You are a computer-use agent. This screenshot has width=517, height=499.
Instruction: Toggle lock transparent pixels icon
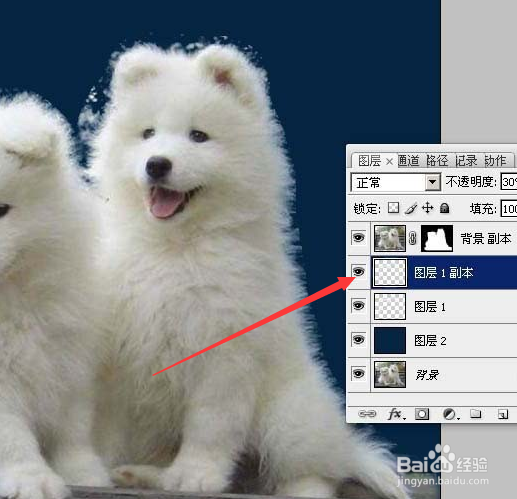click(393, 208)
